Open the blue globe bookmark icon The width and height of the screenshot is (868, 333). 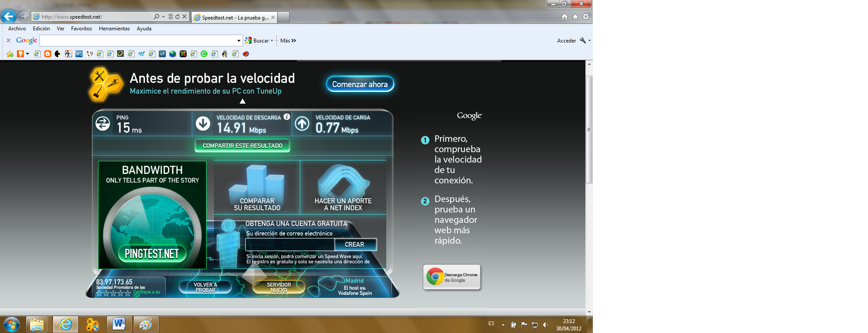pyautogui.click(x=173, y=54)
